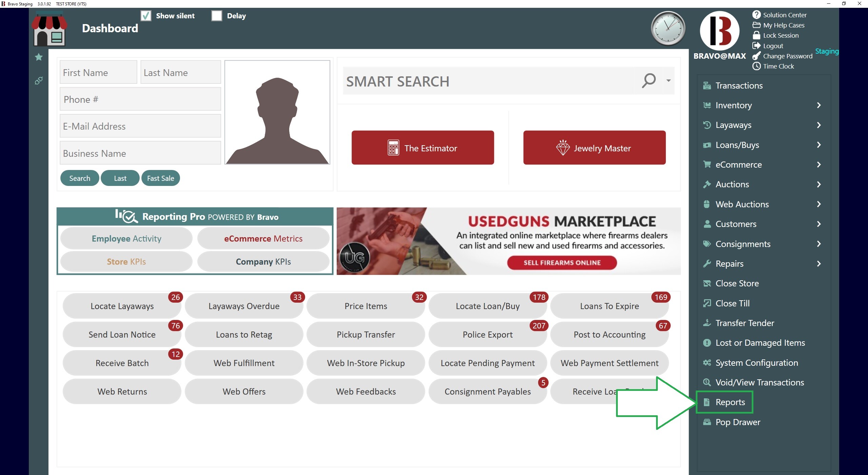
Task: Open Employee Activity report
Action: pos(126,239)
